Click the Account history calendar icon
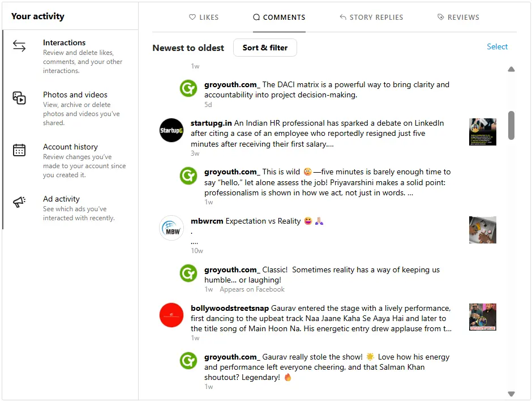The height and width of the screenshot is (402, 532). (19, 150)
